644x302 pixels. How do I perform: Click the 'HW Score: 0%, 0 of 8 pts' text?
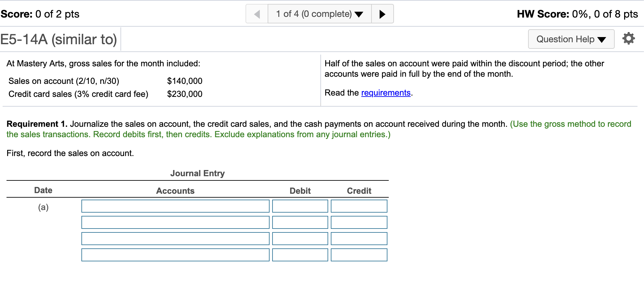[577, 14]
